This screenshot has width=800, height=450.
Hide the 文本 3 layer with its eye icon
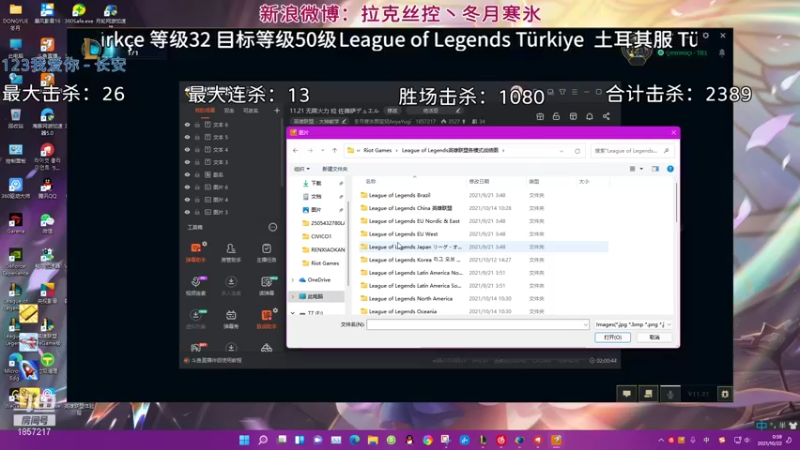[187, 162]
